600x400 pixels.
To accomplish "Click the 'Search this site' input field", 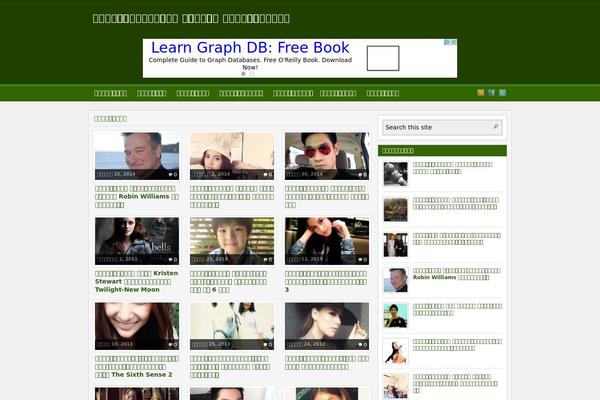I will [437, 127].
